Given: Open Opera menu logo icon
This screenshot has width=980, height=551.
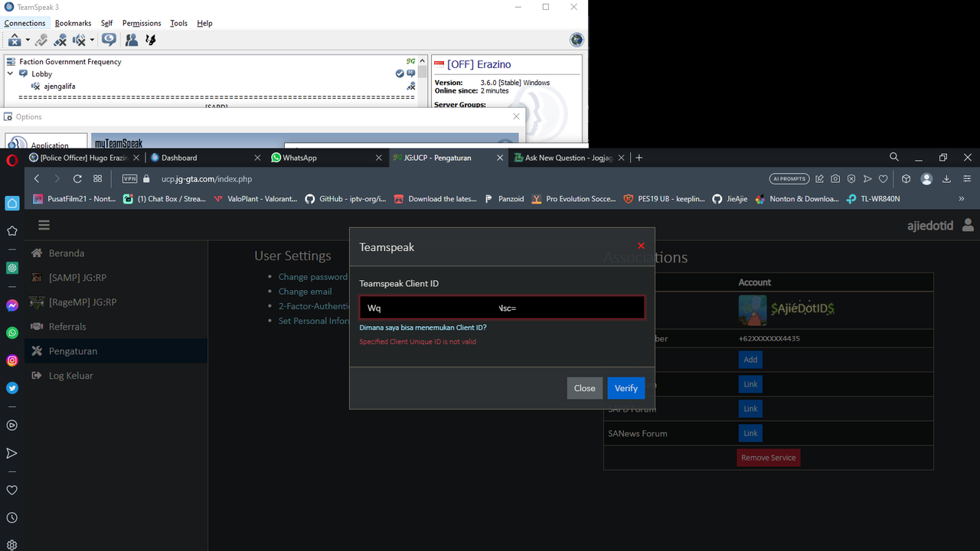Looking at the screenshot, I should point(11,160).
